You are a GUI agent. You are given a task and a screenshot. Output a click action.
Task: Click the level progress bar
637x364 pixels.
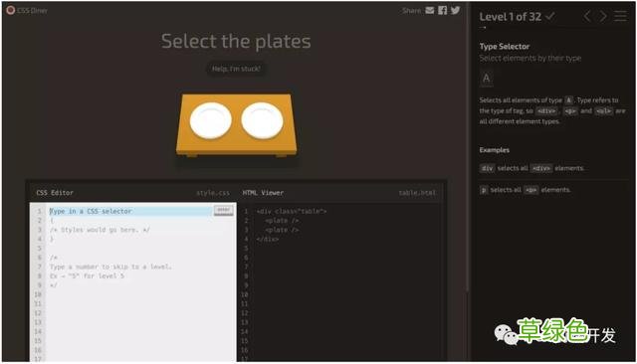point(553,28)
